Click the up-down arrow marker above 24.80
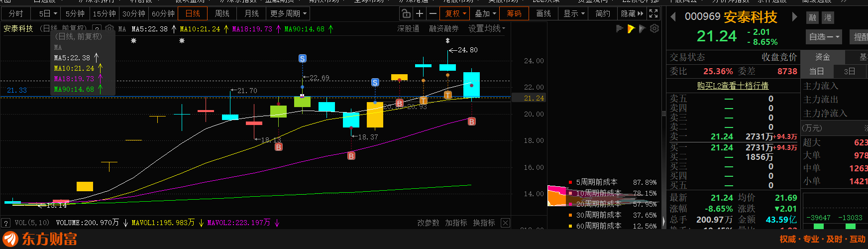The width and height of the screenshot is (868, 249). click(x=447, y=40)
